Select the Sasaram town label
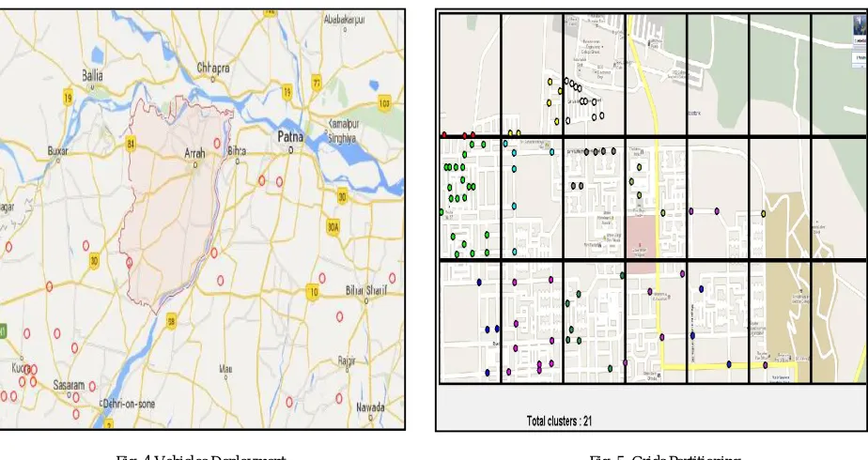 click(x=69, y=385)
